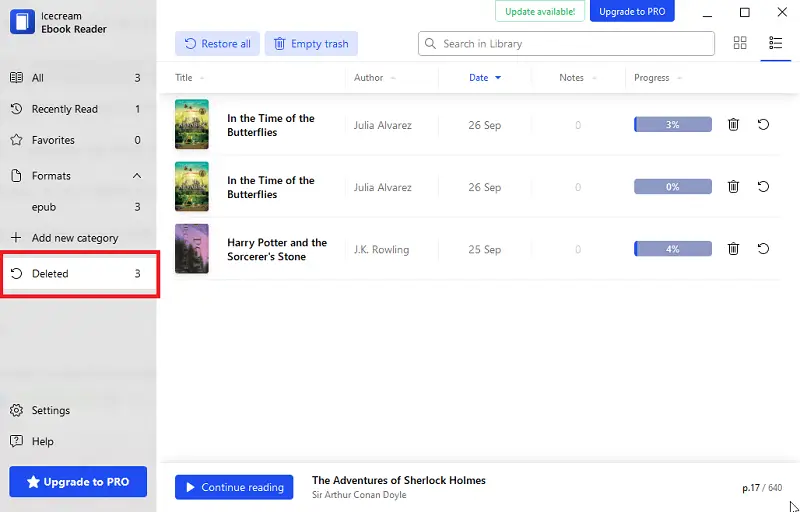800x512 pixels.
Task: Restore the Harry Potter book
Action: pos(763,249)
